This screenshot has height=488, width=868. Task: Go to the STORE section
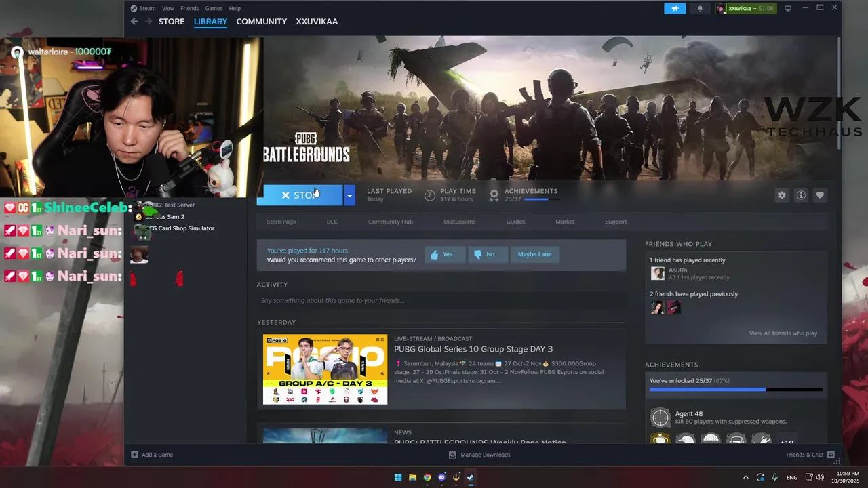[x=172, y=22]
